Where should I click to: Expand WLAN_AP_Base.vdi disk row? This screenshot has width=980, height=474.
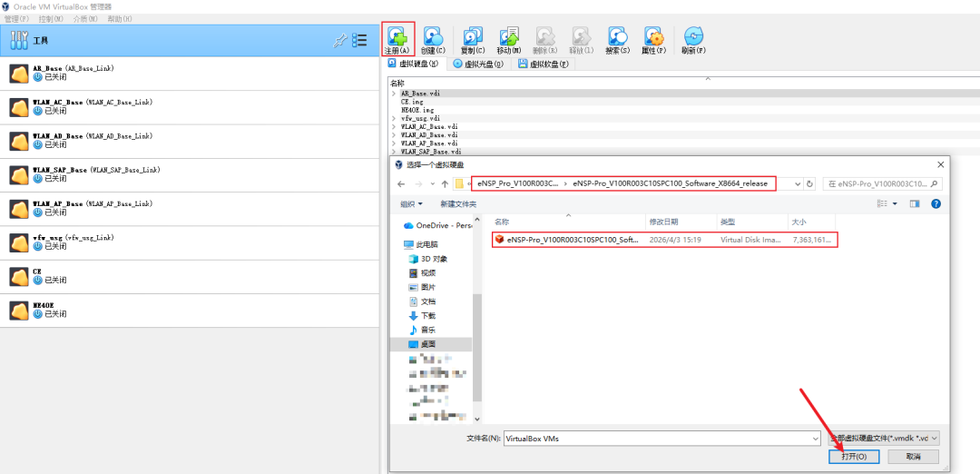point(394,143)
